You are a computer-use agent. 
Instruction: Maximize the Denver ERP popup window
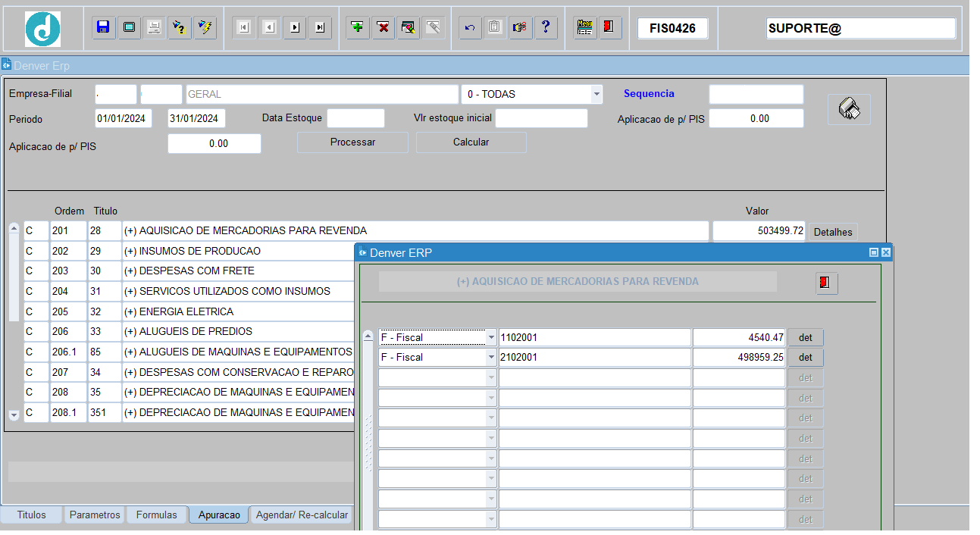click(x=874, y=252)
